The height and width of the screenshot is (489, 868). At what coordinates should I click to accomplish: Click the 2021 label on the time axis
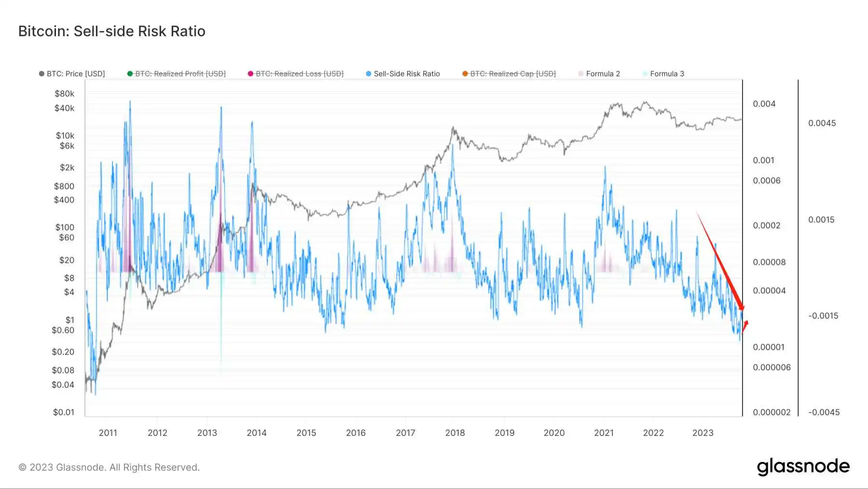tap(604, 433)
